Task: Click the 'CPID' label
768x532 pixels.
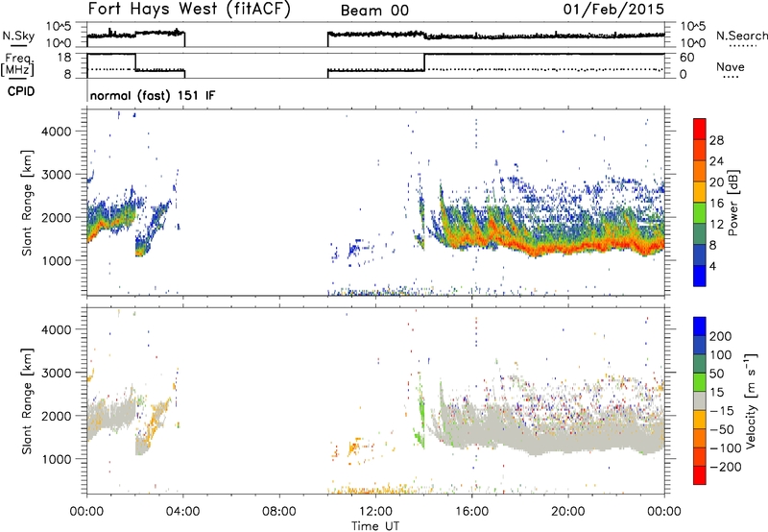Action: [21, 91]
